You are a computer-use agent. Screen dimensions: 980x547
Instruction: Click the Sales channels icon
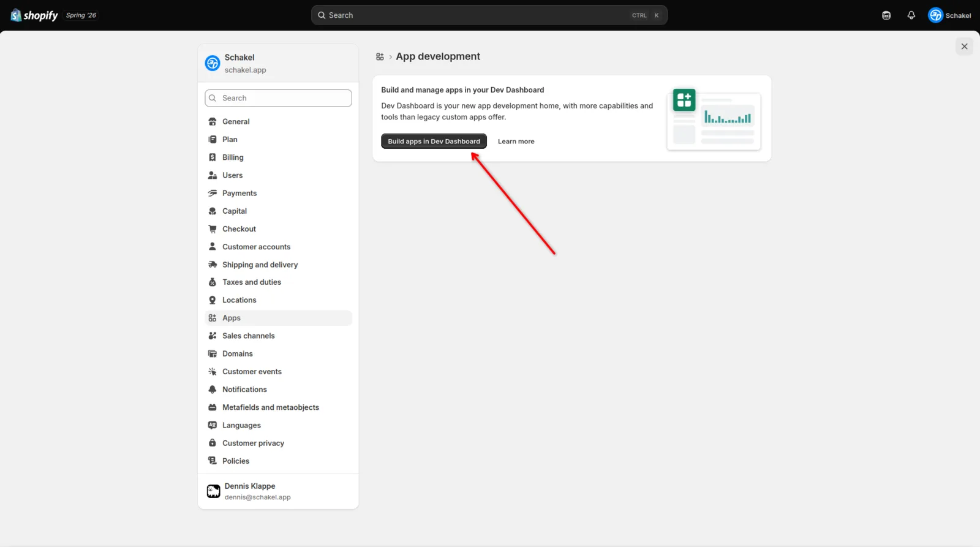click(x=213, y=336)
